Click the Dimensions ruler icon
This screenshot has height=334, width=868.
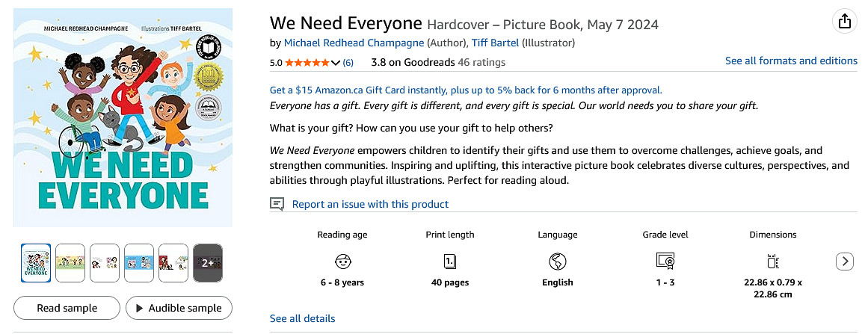point(773,262)
